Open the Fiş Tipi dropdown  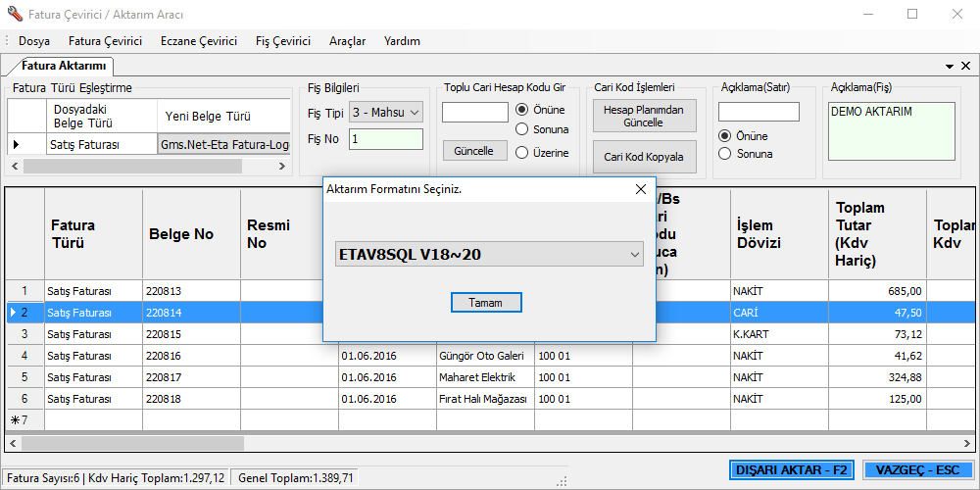415,113
